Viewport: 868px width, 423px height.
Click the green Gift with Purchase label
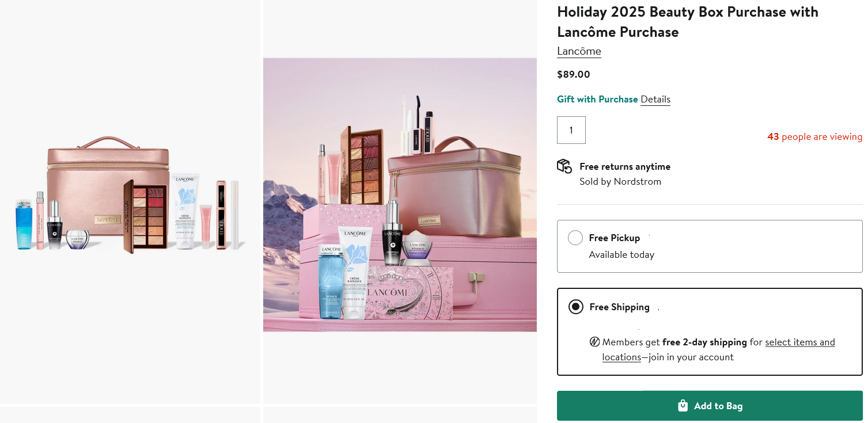[597, 99]
